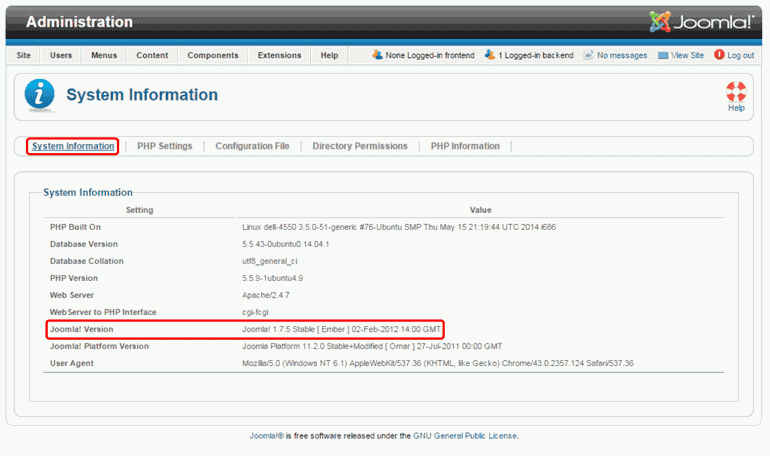
Task: Open the Components menu
Action: coord(213,55)
